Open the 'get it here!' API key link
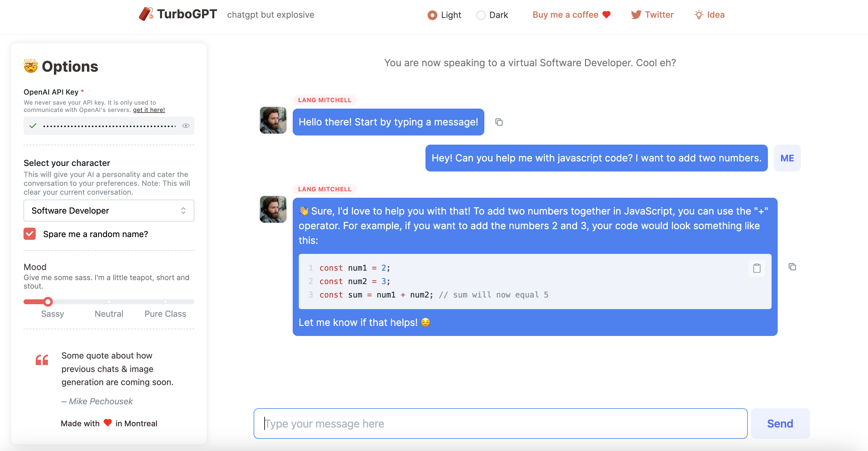The image size is (868, 451). 149,110
